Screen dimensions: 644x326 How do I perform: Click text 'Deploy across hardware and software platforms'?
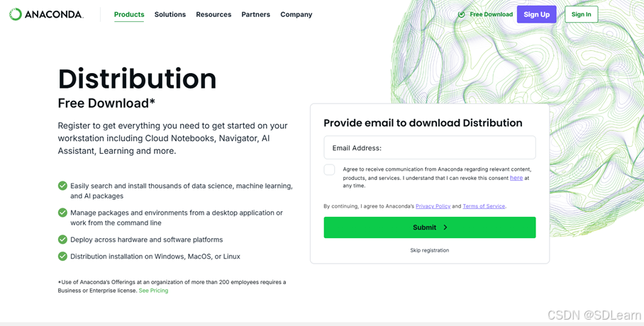click(147, 240)
